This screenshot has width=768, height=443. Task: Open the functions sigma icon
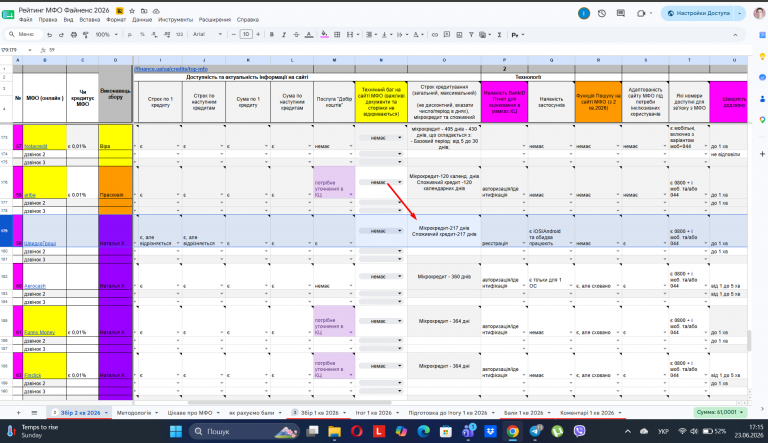click(499, 35)
